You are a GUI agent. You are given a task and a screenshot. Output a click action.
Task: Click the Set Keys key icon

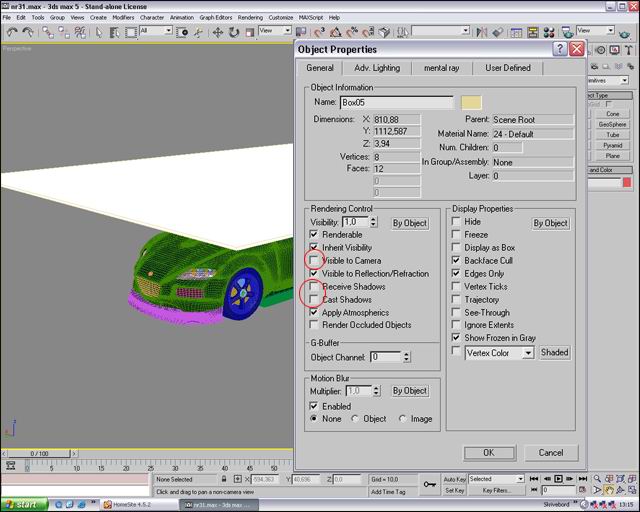(430, 485)
